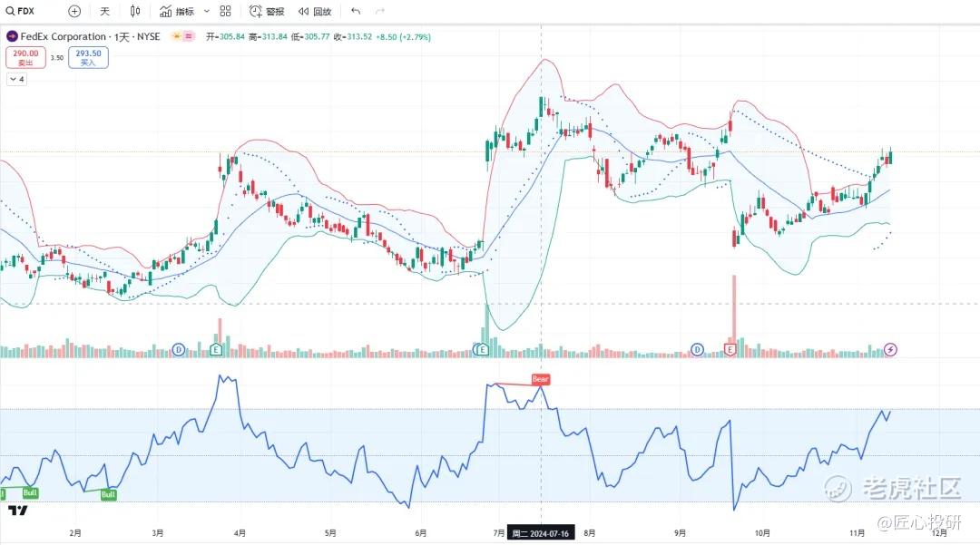This screenshot has height=545, width=980.
Task: Click the red Bear divergence label
Action: click(x=540, y=379)
